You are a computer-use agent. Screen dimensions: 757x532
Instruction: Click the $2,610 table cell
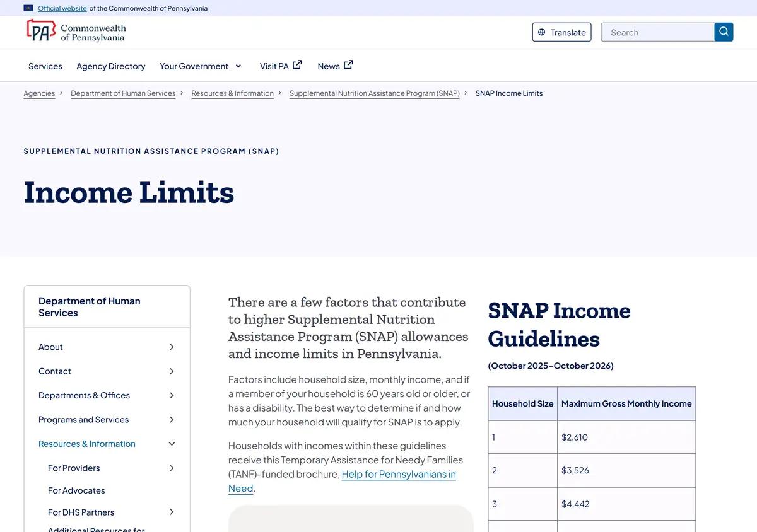point(626,437)
